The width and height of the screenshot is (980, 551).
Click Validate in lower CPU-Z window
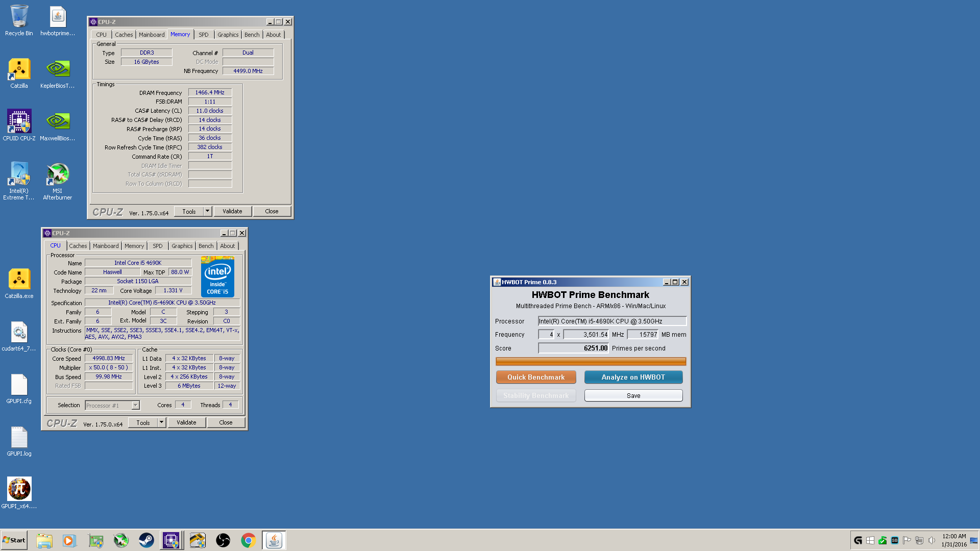tap(186, 422)
